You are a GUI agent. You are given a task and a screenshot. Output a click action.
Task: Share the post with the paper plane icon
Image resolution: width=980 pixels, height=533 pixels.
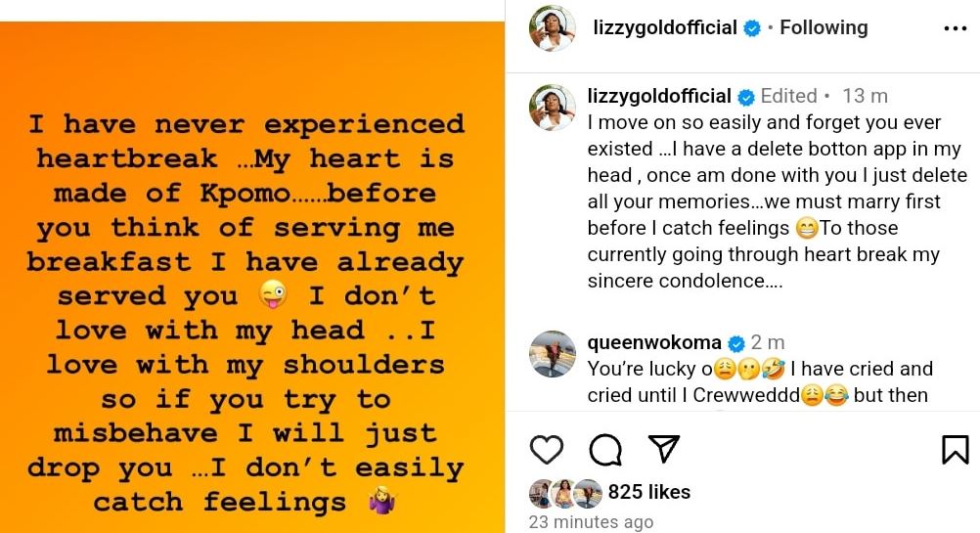(664, 449)
